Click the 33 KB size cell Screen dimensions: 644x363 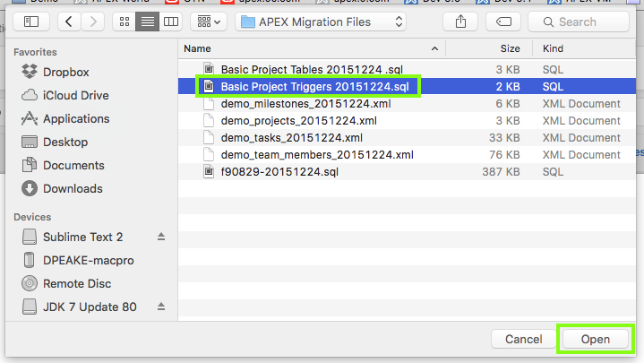point(504,138)
